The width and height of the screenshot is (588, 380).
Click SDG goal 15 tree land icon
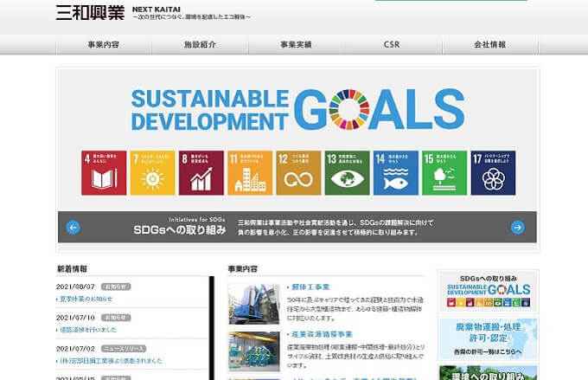pos(444,173)
